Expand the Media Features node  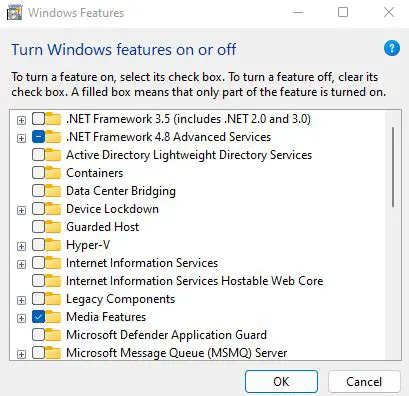[x=21, y=318]
